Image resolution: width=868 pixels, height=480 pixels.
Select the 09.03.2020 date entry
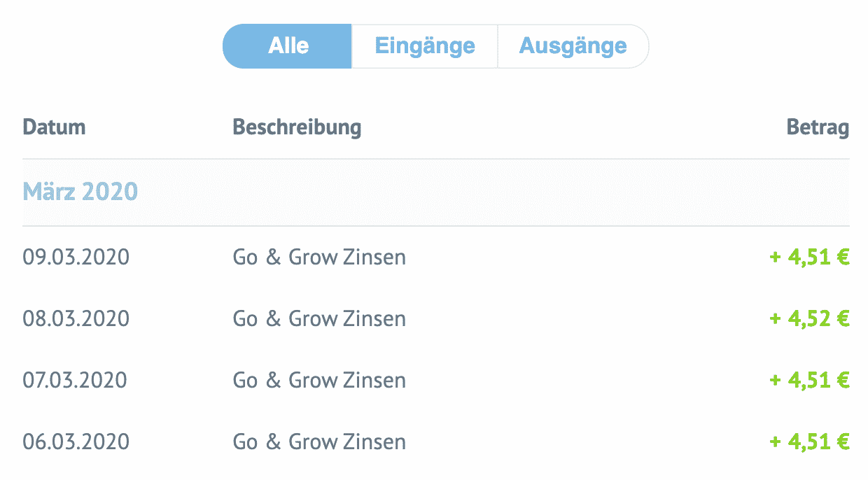76,257
